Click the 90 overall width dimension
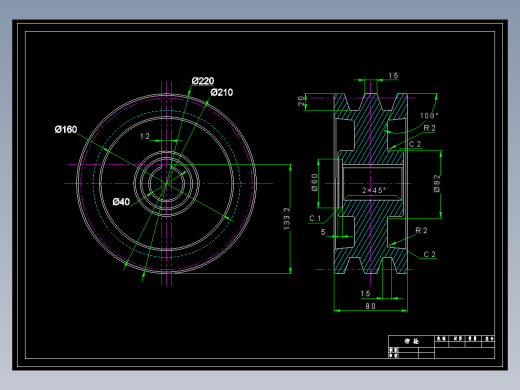 pos(370,306)
